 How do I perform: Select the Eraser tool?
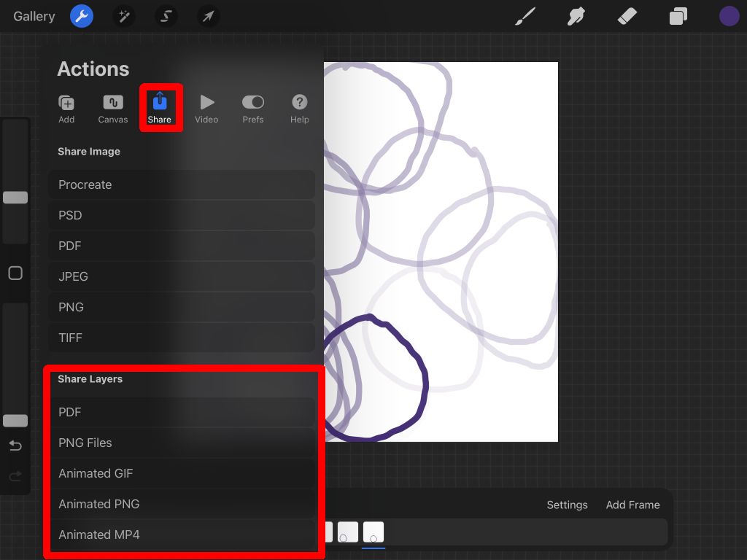point(627,16)
